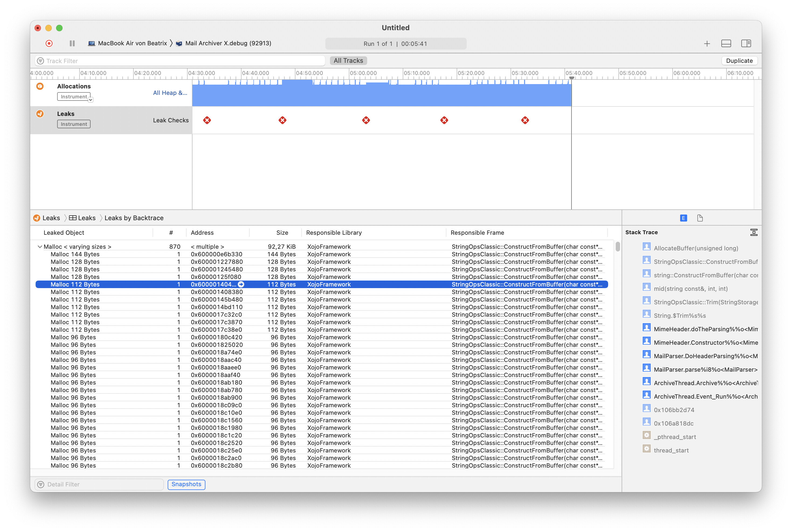Image resolution: width=792 pixels, height=532 pixels.
Task: Click the Snapshots button
Action: (x=186, y=484)
